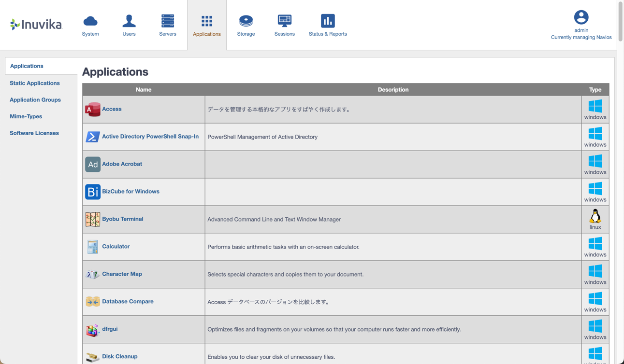The width and height of the screenshot is (624, 364).
Task: Open the Users person icon
Action: (129, 21)
